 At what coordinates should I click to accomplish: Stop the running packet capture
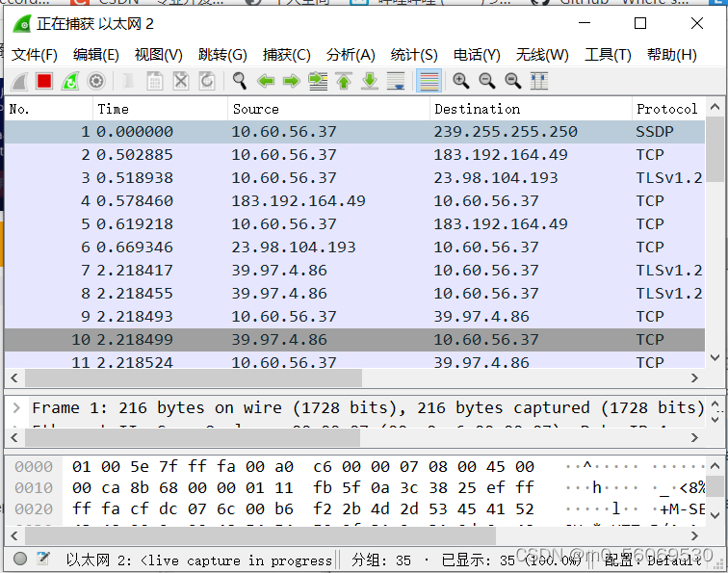tap(44, 82)
